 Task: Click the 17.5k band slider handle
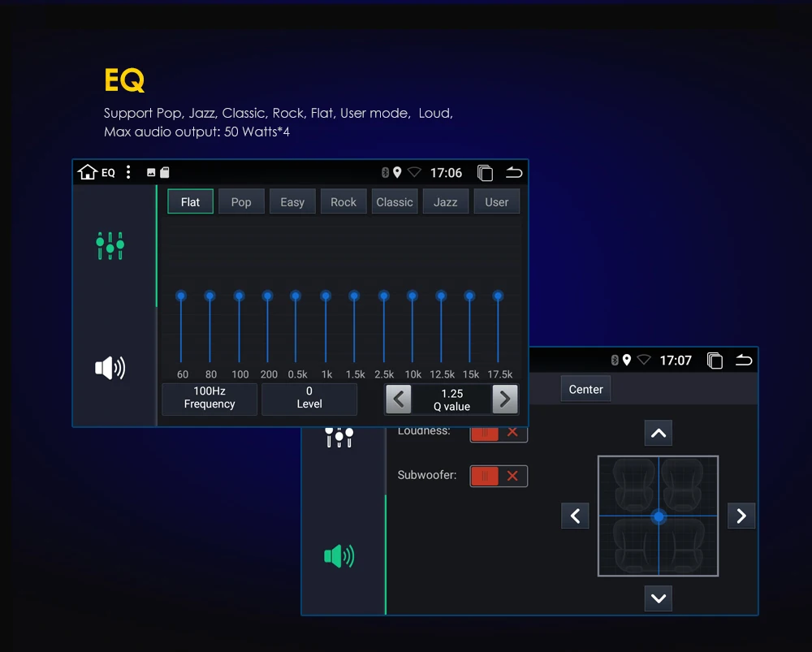click(x=499, y=296)
